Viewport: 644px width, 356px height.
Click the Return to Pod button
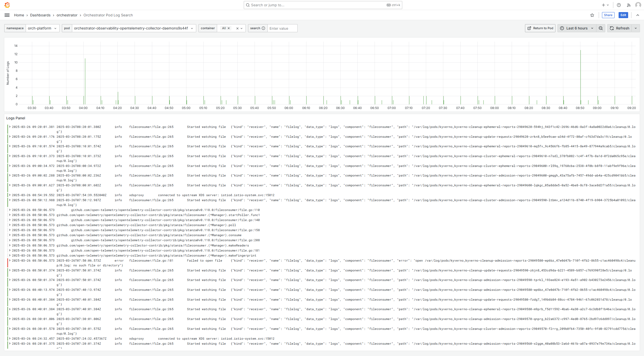coord(540,28)
